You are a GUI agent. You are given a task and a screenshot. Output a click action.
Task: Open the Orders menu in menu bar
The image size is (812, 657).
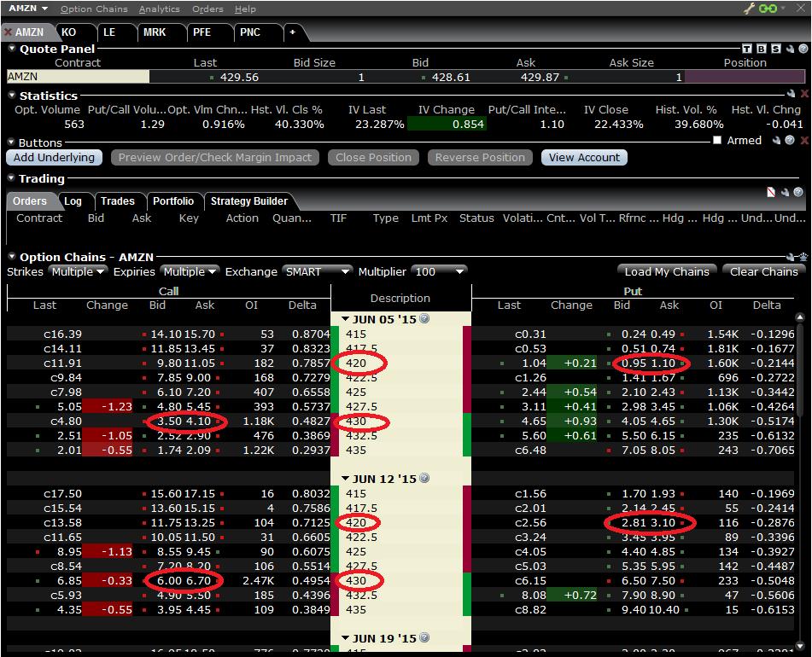click(207, 9)
